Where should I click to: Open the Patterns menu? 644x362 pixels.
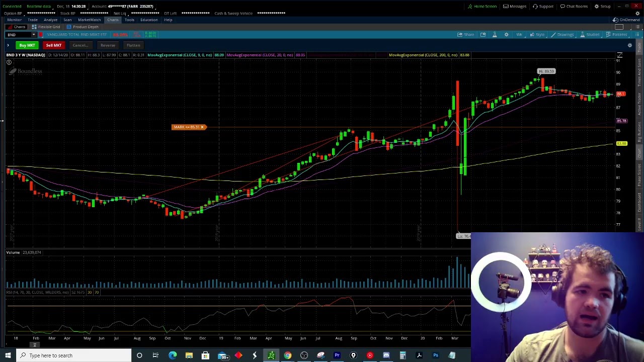[x=616, y=34]
